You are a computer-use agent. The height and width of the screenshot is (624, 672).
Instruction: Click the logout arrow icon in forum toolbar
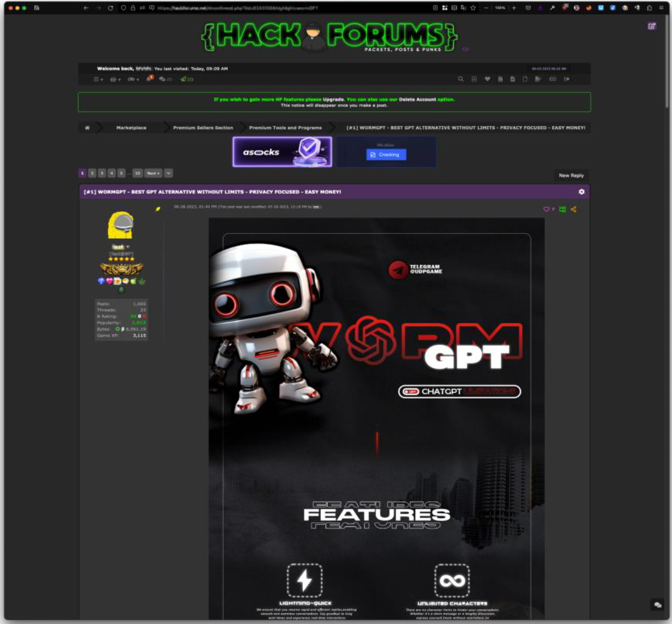click(x=567, y=79)
